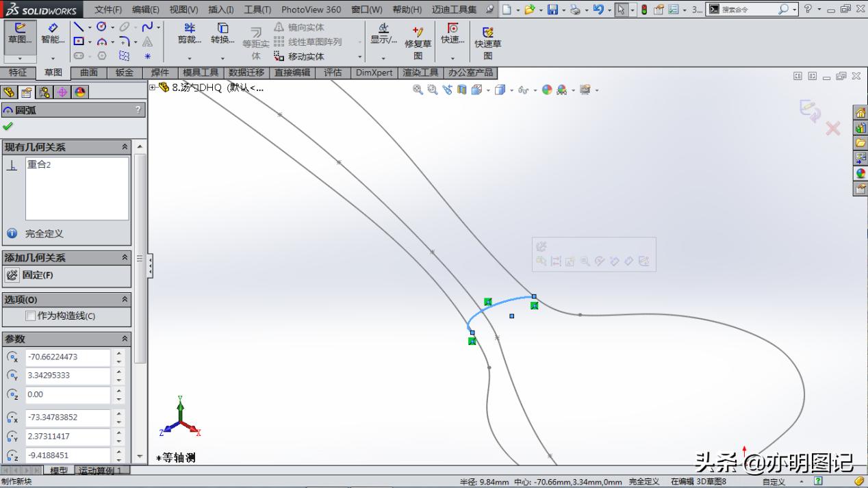Click Zoom to Fit in the view toolbar
Viewport: 868px width, 488px height.
pos(417,90)
